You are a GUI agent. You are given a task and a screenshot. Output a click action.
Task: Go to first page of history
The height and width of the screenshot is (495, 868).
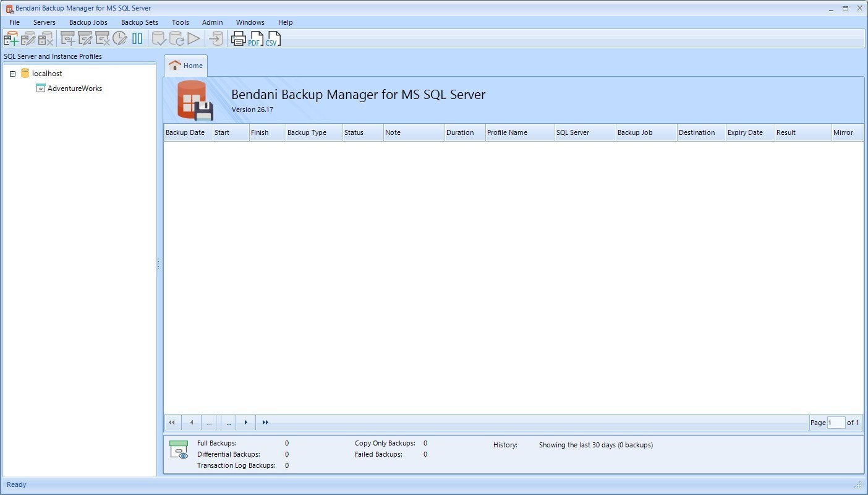point(172,423)
